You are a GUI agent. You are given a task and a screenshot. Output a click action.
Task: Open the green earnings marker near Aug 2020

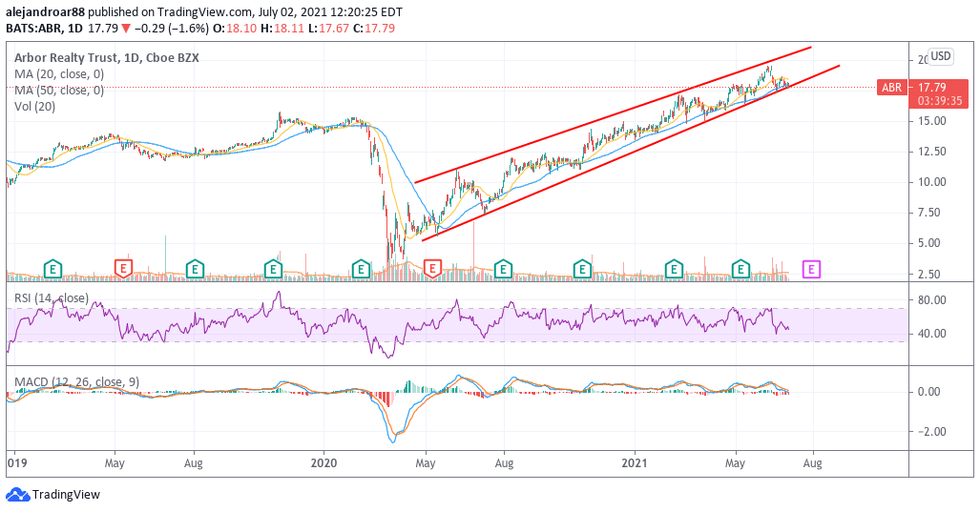pyautogui.click(x=503, y=269)
